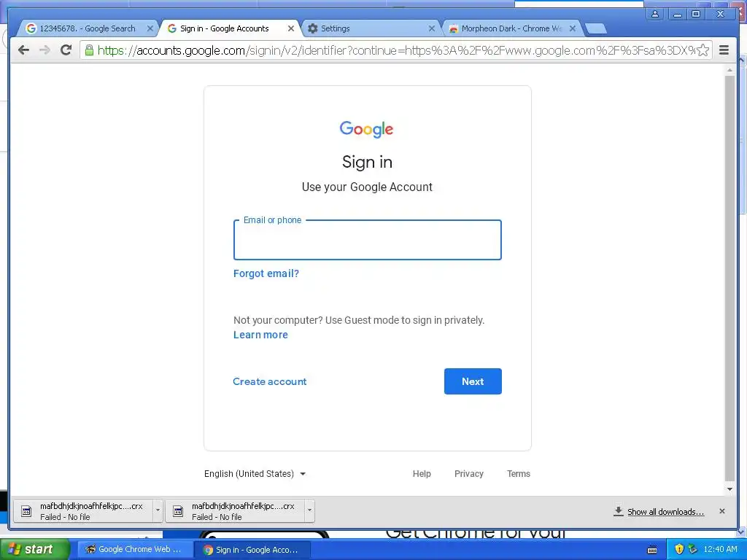Click the page scrollbar up arrow

pos(729,71)
